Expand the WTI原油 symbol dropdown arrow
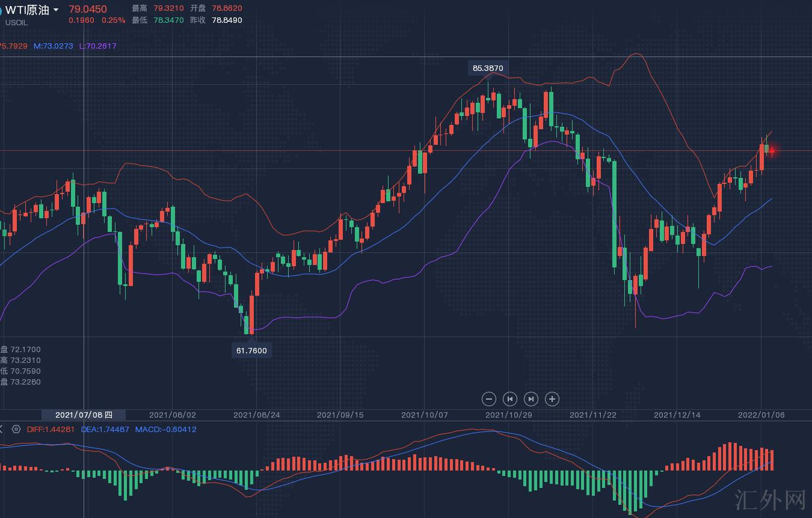 56,10
